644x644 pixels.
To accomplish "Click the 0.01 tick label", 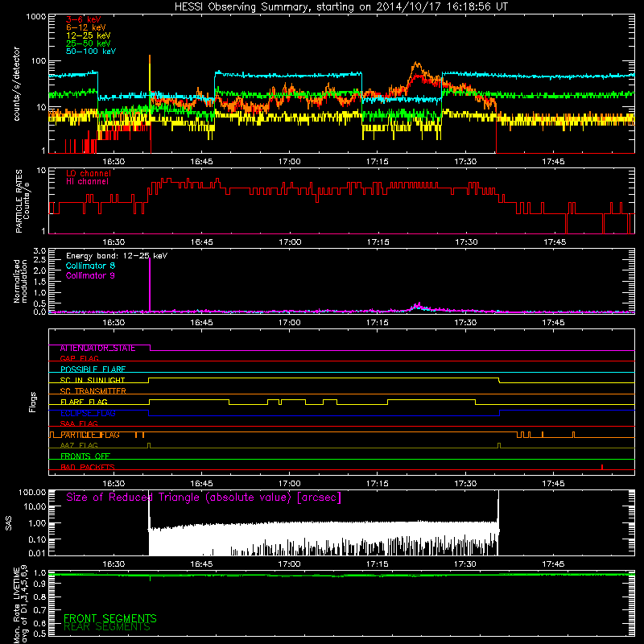I will click(x=37, y=553).
